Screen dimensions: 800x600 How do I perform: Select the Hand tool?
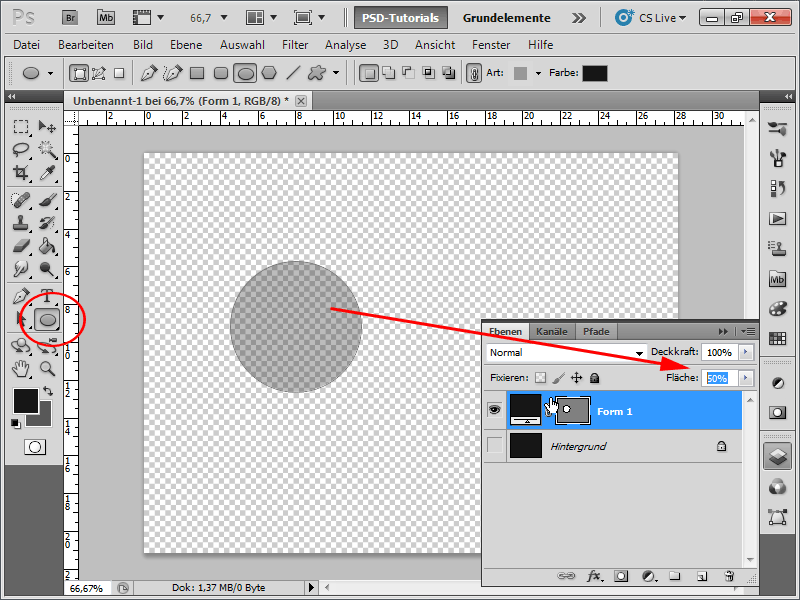[x=21, y=368]
